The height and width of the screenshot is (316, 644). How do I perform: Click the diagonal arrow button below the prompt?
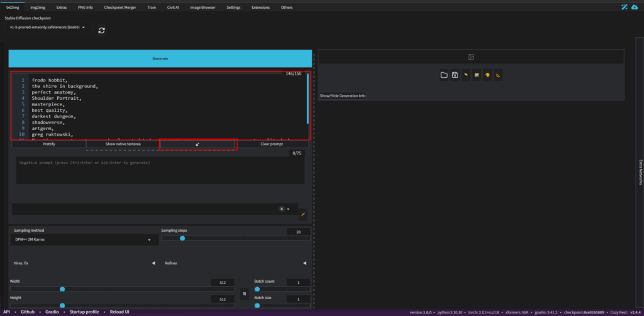click(197, 144)
